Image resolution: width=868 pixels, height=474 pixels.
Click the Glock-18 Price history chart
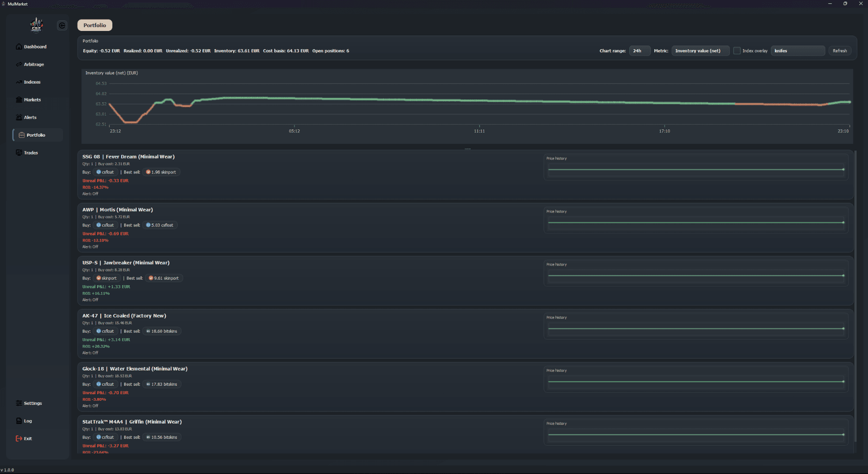click(696, 382)
